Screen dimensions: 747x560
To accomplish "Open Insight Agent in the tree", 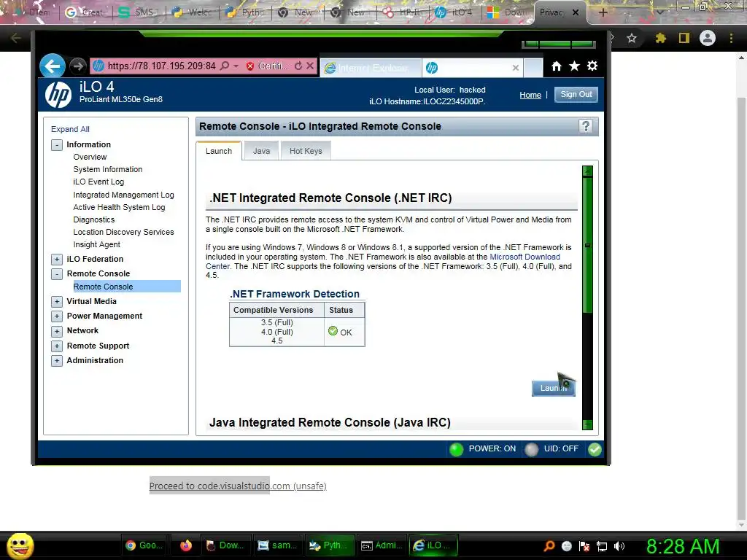I will (97, 244).
